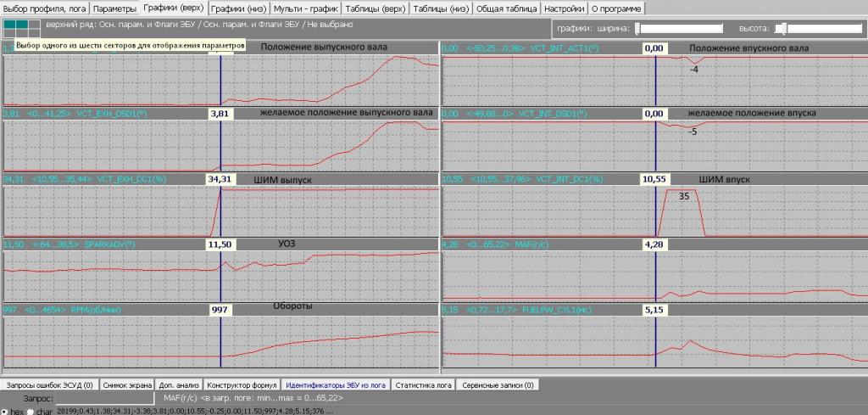The height and width of the screenshot is (415, 868).
Task: Open the 'Настройки' tab
Action: 564,8
